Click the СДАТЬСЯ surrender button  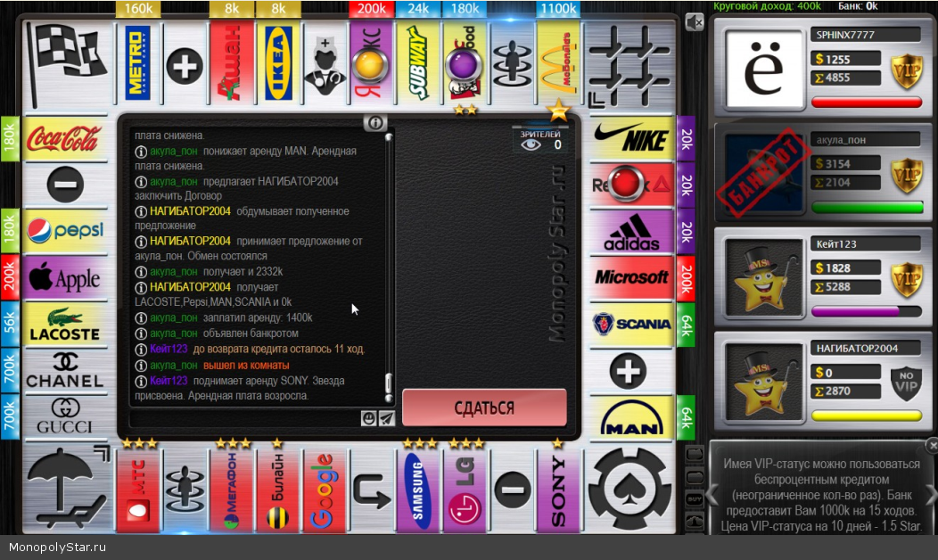pos(484,408)
